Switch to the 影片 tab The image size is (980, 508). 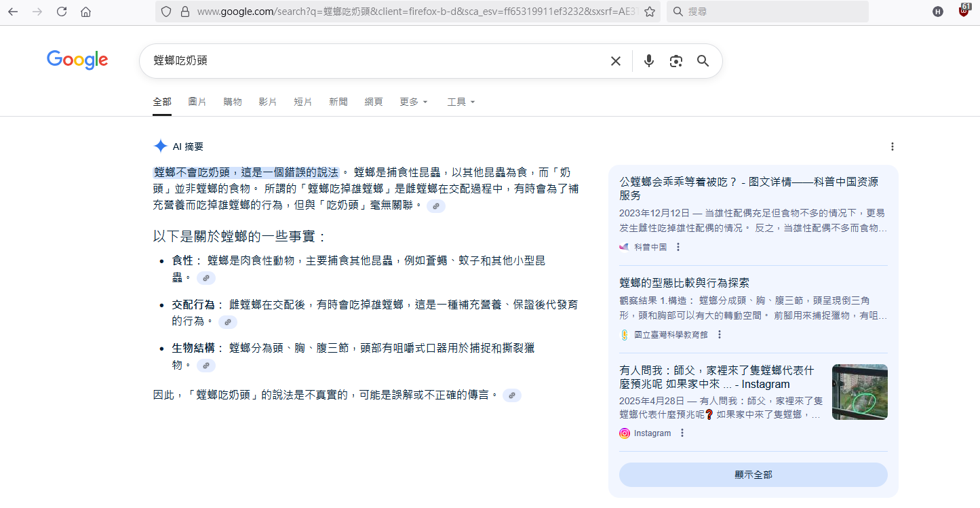pyautogui.click(x=268, y=102)
